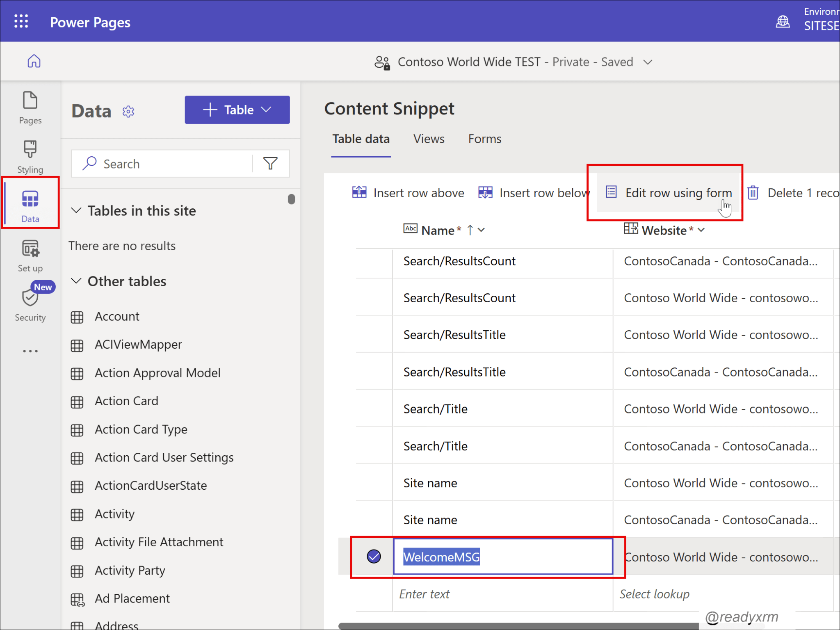840x630 pixels.
Task: Click the new Table button
Action: (x=237, y=110)
